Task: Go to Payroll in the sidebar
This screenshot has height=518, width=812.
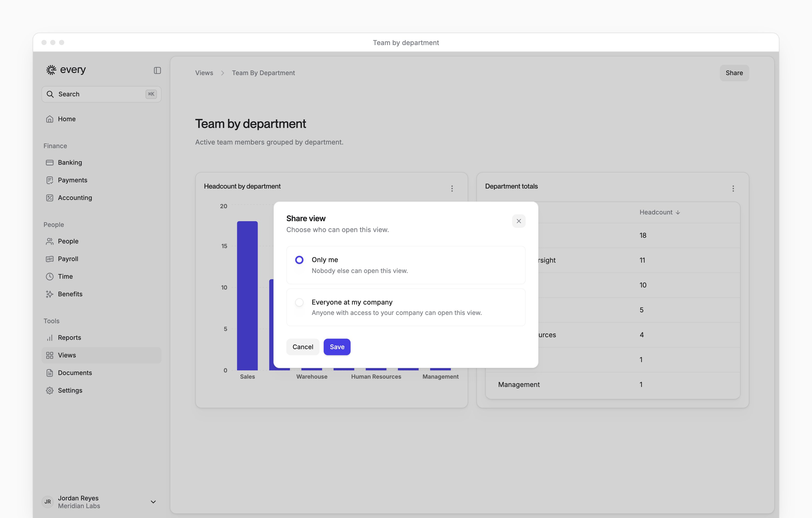Action: [x=101, y=259]
